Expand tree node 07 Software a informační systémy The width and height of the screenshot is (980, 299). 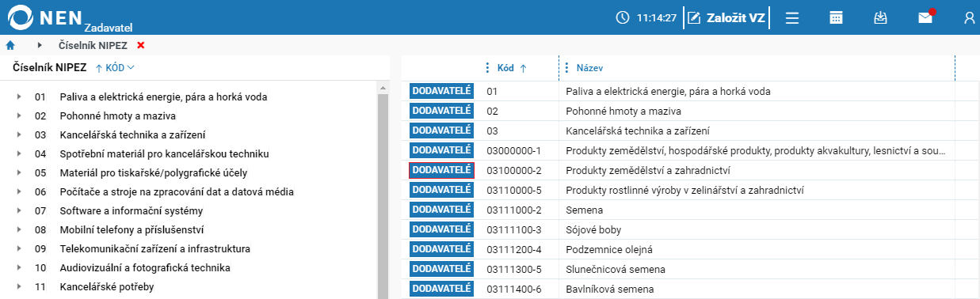19,211
